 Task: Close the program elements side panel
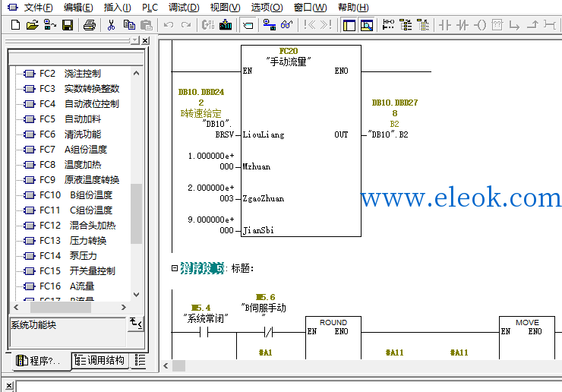[x=145, y=40]
